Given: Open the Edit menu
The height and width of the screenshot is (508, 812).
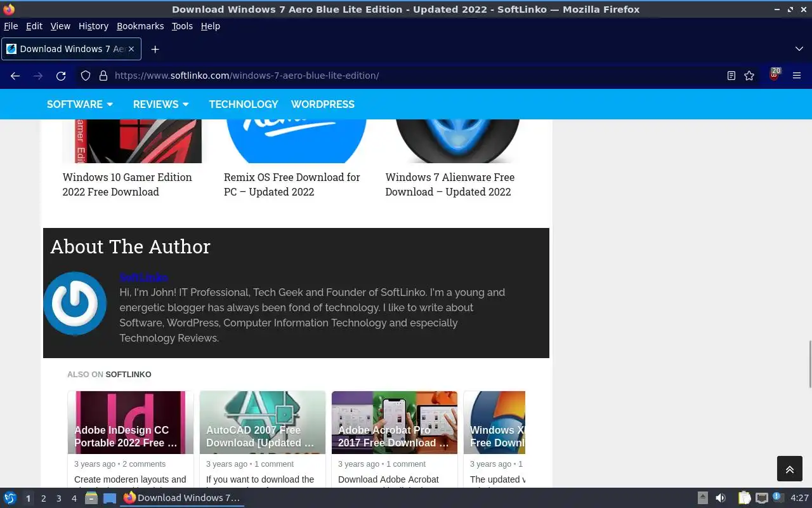Looking at the screenshot, I should pos(34,26).
